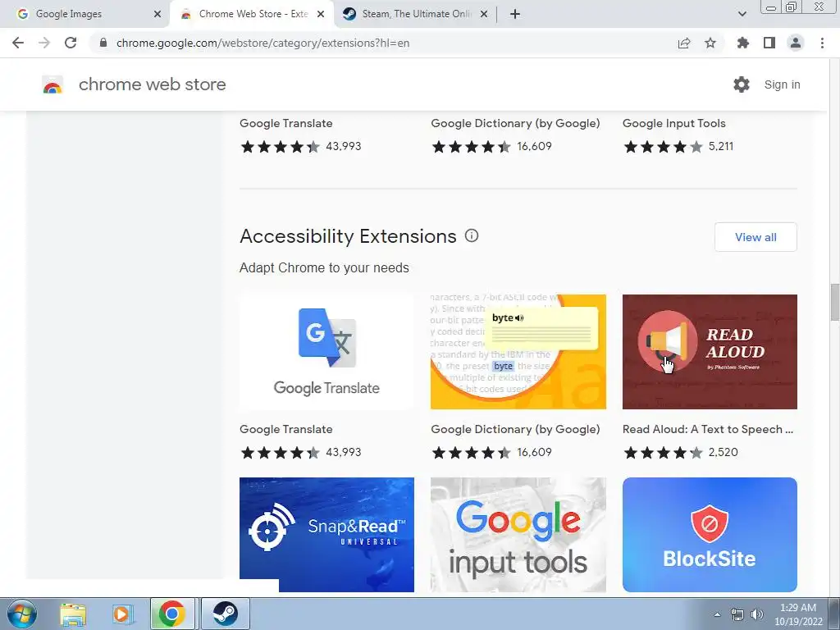
Task: Click the 'Adapt Chrome to your needs' subtitle
Action: pos(324,268)
